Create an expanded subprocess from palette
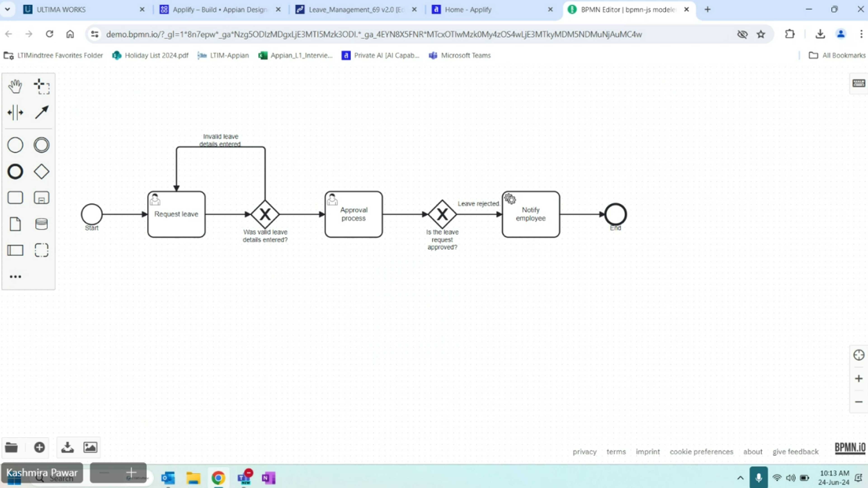 tap(41, 198)
